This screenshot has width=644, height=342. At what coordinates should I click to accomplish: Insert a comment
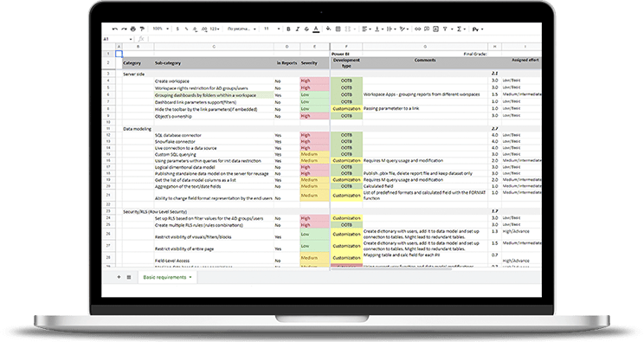[x=427, y=29]
